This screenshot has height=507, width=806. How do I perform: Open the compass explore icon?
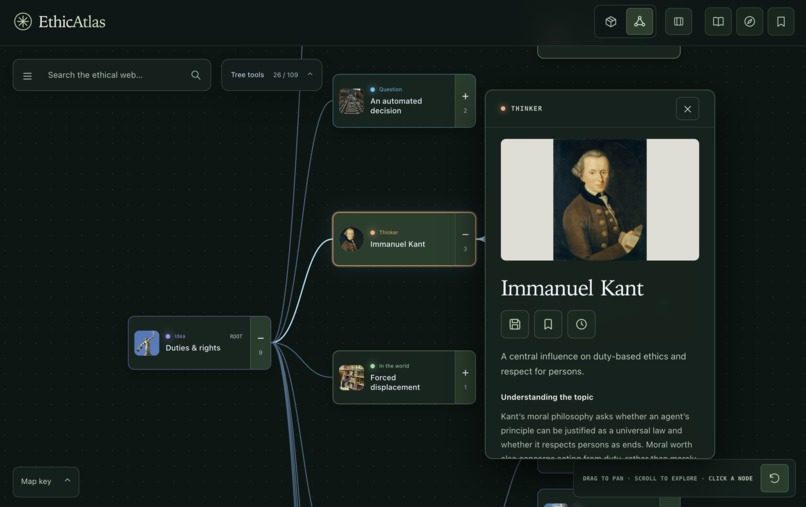pos(749,22)
